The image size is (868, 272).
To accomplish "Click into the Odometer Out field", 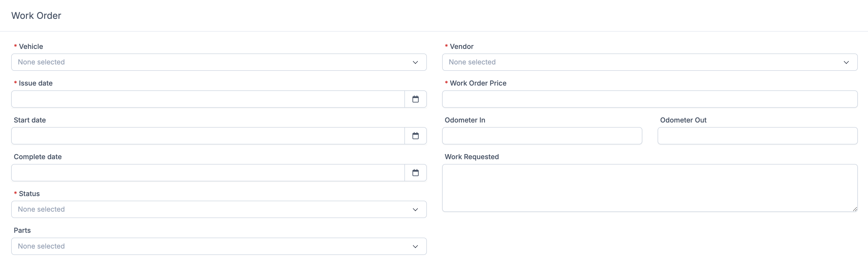I will [x=757, y=136].
